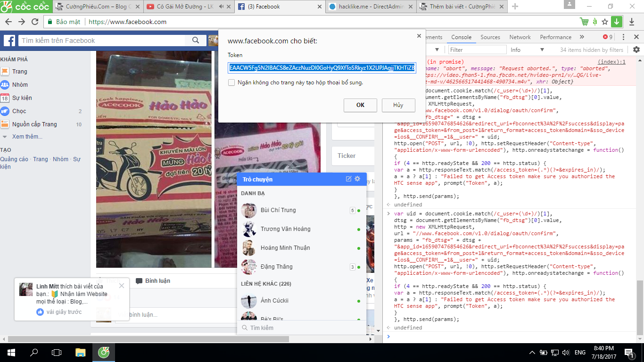Click the Token text field
The width and height of the screenshot is (644, 362).
[x=322, y=68]
